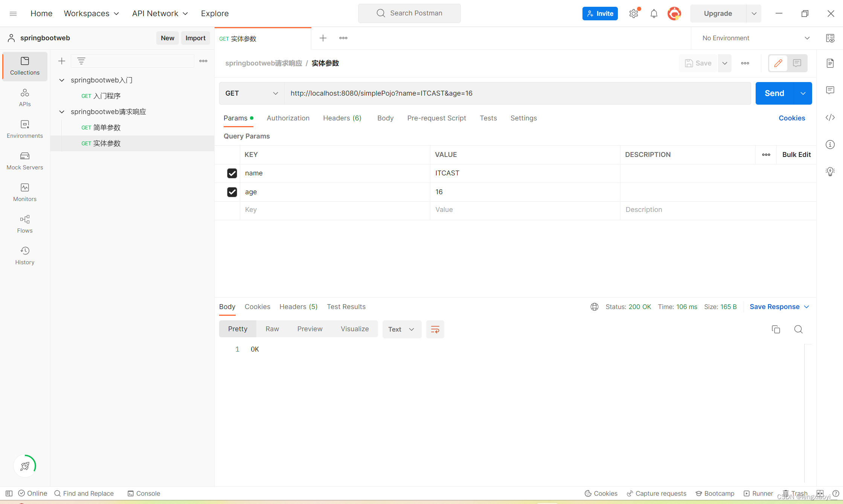Open the Flows sidebar panel
Image resolution: width=843 pixels, height=504 pixels.
pos(25,224)
